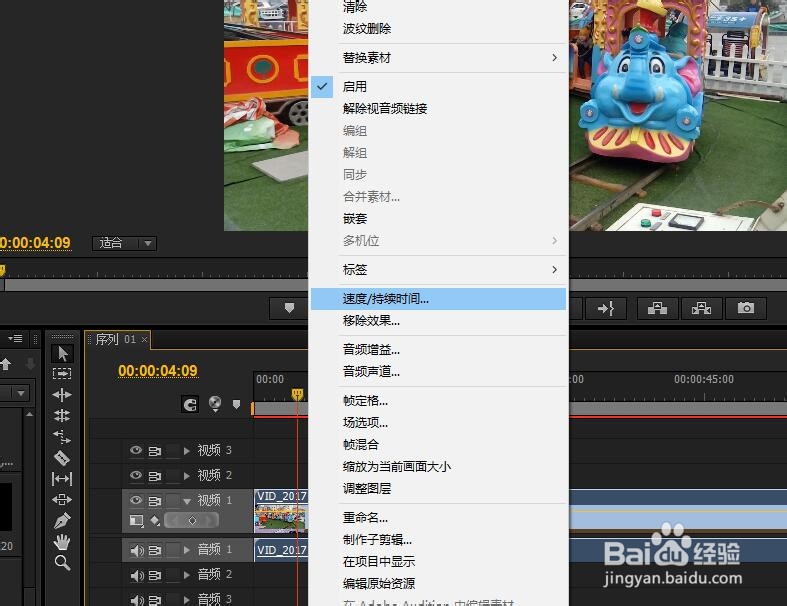Choose 波纹删除 from context menu
The height and width of the screenshot is (606, 787).
439,29
